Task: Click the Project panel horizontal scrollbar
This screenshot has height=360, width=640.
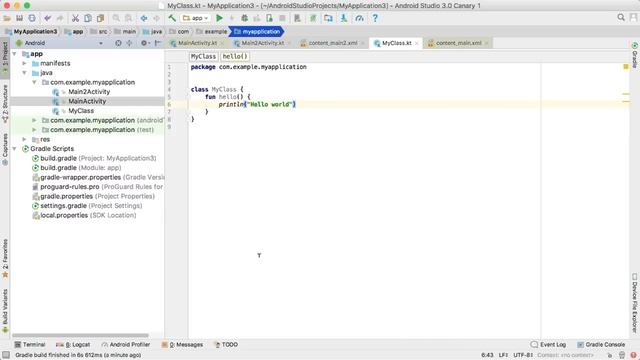Action: click(80, 336)
